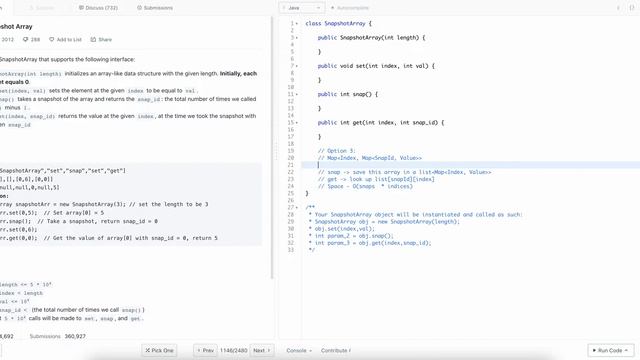Click 'SnapshotArray obj = new SnapshotArray(length);' line

click(x=384, y=222)
